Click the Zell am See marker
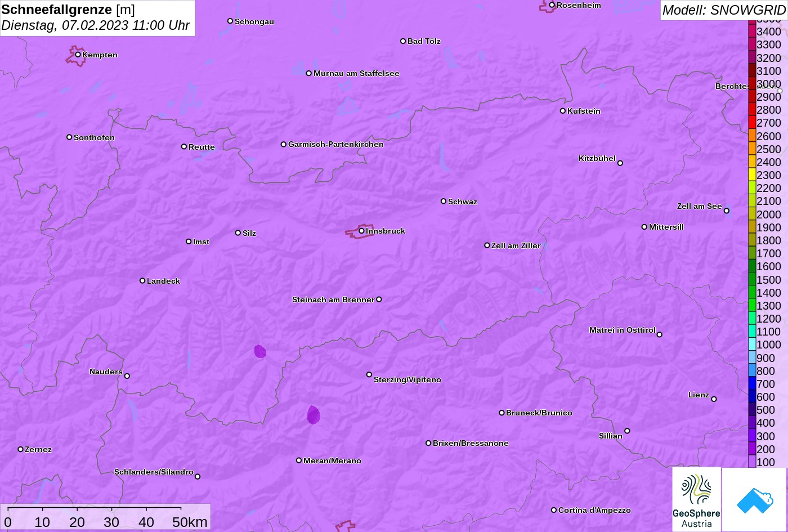Viewport: 788px width, 532px height. click(x=726, y=211)
